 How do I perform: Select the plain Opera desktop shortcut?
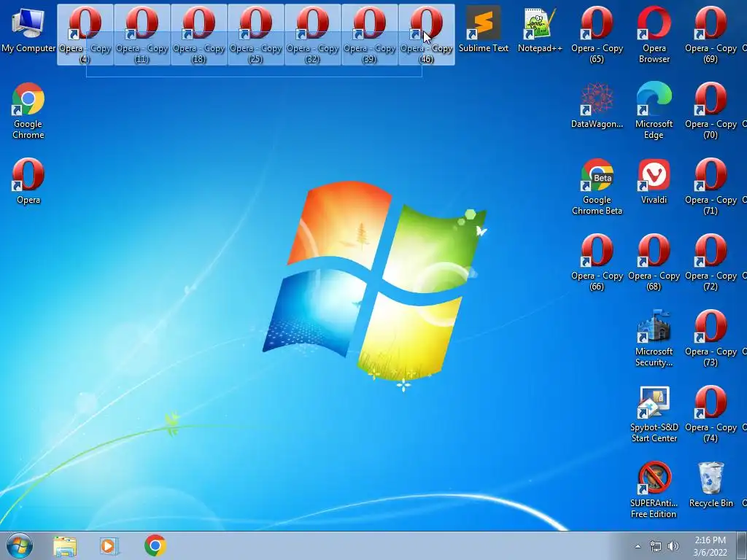28,181
